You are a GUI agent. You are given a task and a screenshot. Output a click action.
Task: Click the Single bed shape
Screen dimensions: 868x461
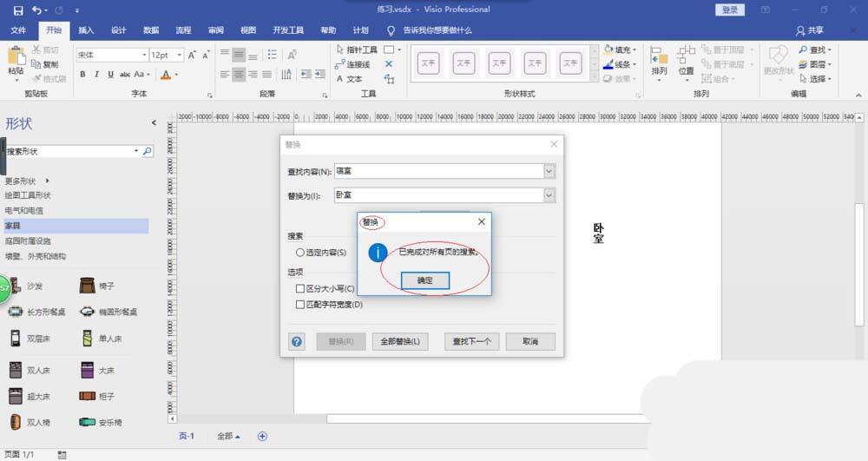[x=102, y=338]
